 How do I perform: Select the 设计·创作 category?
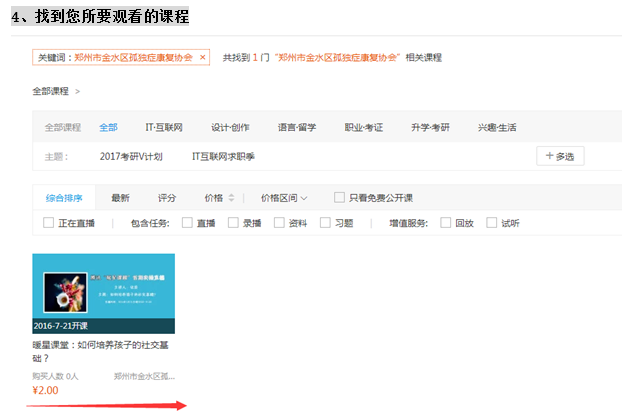[x=230, y=128]
